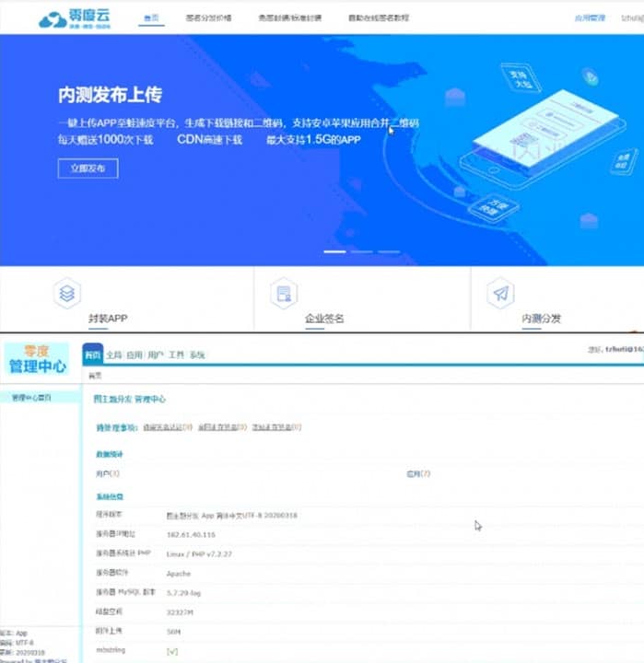Screen dimensions: 644x663
Task: Switch to the 全局 admin tab
Action: 114,355
